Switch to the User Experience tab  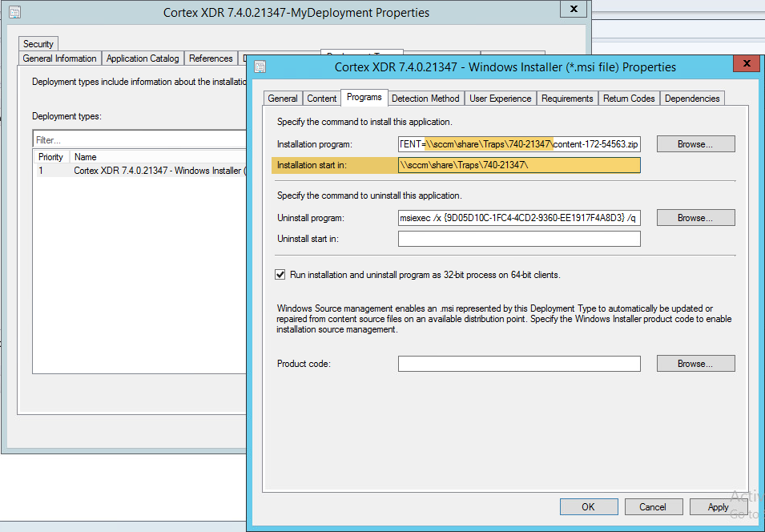pos(500,98)
